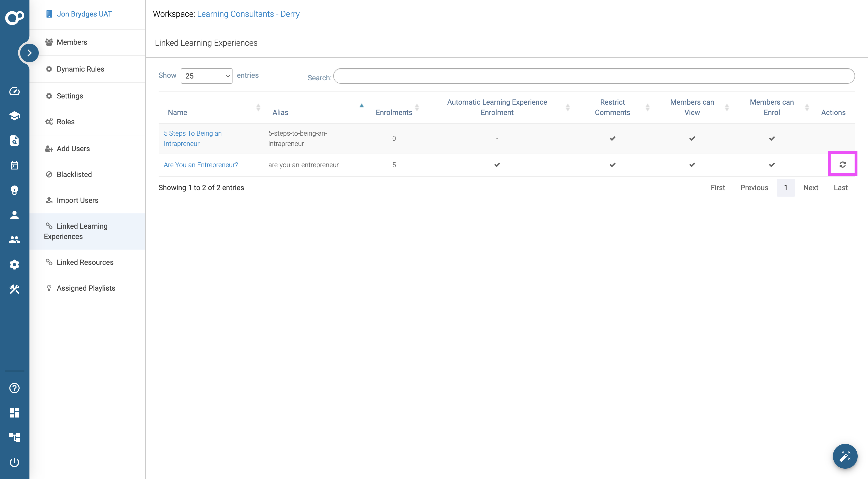Viewport: 868px width, 479px height.
Task: Open the help question mark icon
Action: point(14,388)
